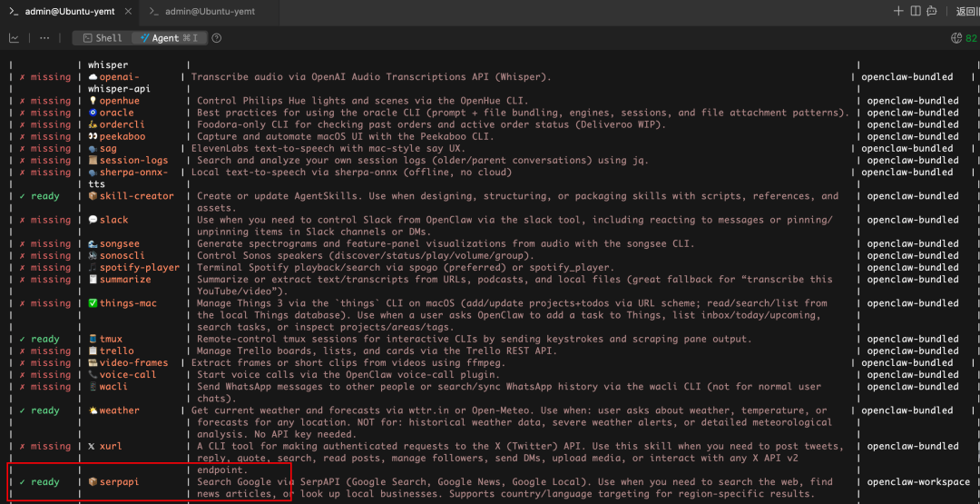The height and width of the screenshot is (504, 980).
Task: Open the monitoring chart icon
Action: [14, 38]
